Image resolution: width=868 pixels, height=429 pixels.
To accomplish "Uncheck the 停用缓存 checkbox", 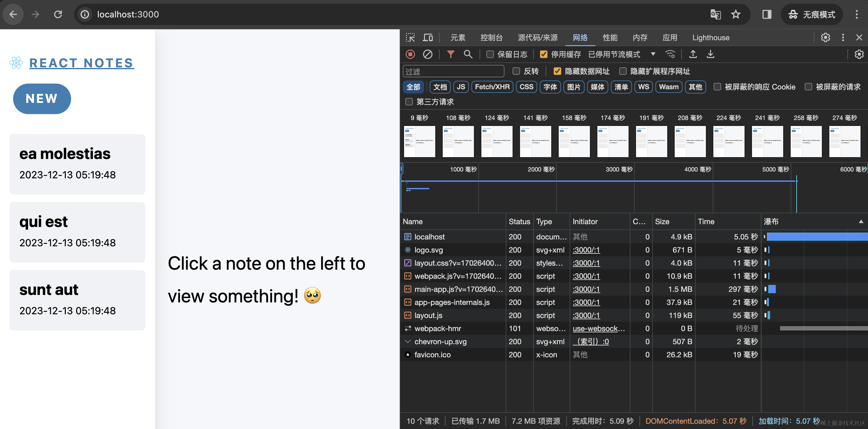I will click(x=543, y=54).
